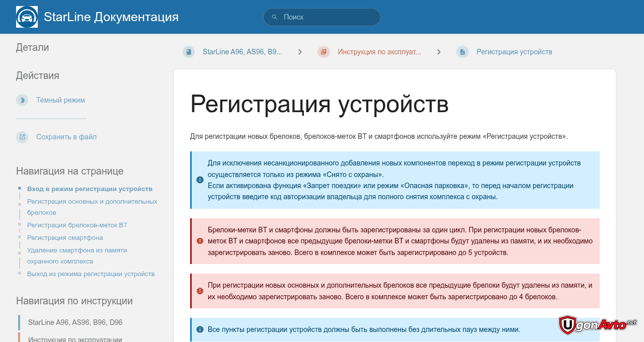Click the document icon before Регистрация устройств breadcrumb
This screenshot has height=342, width=644.
click(462, 52)
